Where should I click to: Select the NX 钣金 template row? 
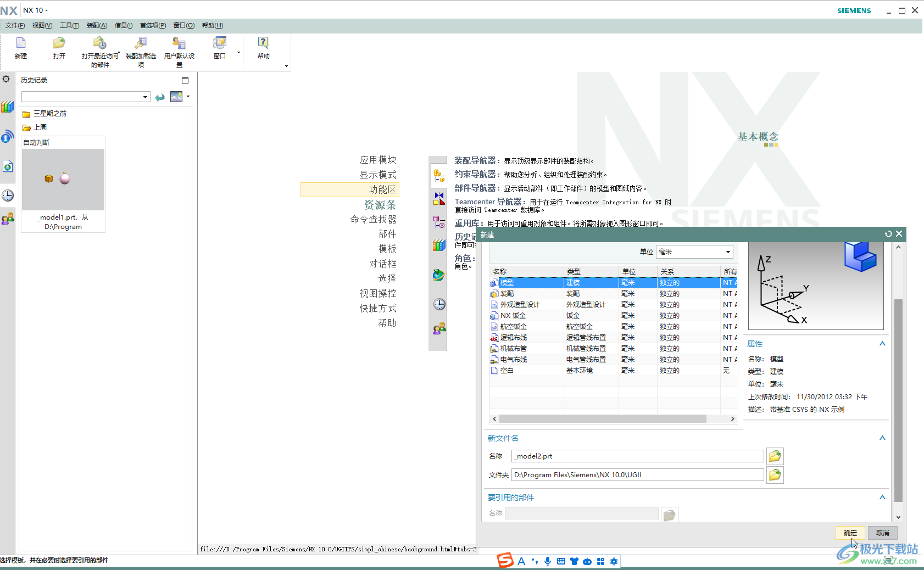(613, 316)
